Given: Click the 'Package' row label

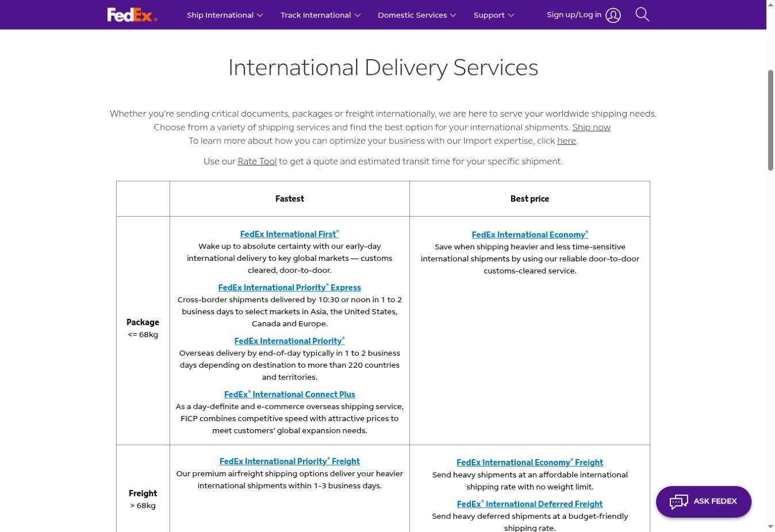Looking at the screenshot, I should point(143,322).
